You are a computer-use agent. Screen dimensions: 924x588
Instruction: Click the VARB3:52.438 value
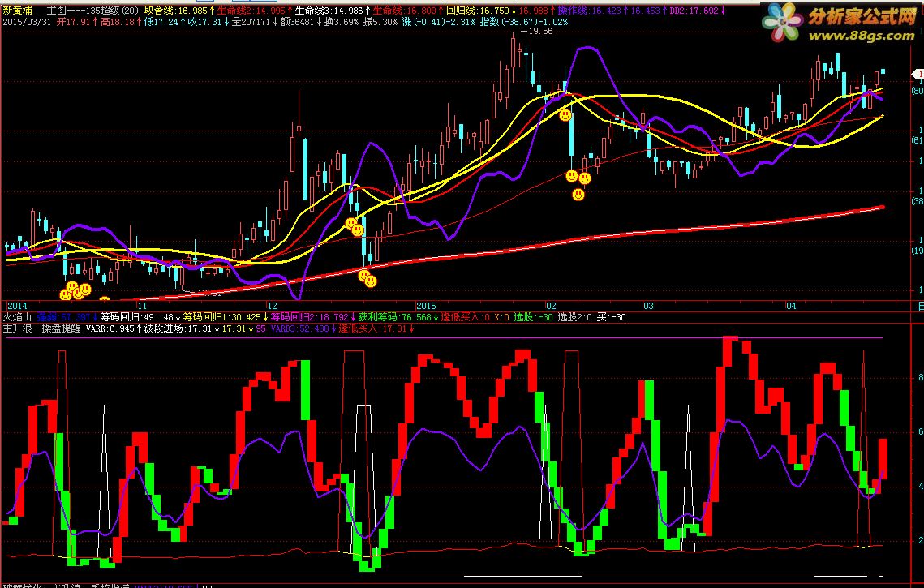pyautogui.click(x=299, y=328)
